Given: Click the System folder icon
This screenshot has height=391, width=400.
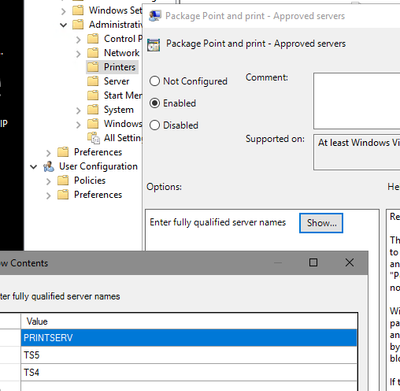Looking at the screenshot, I should click(93, 109).
